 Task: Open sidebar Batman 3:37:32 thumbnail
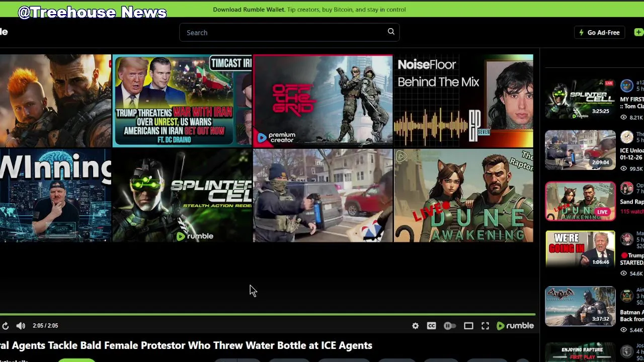coord(580,306)
